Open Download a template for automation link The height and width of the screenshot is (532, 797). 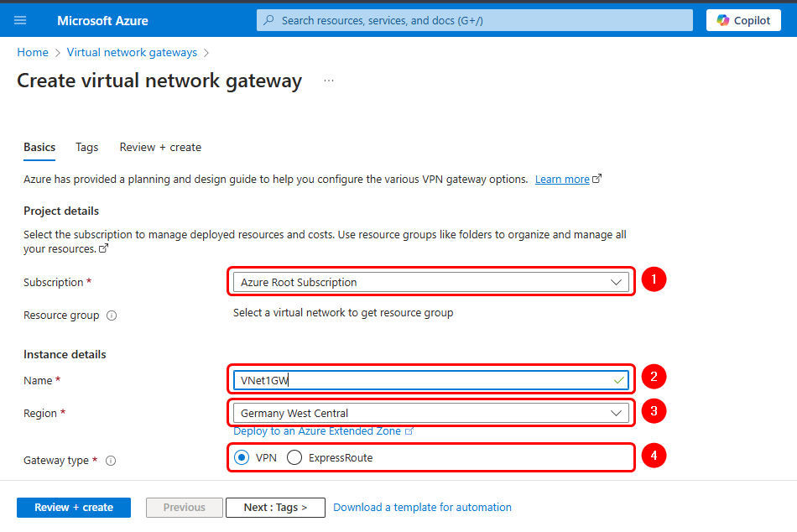pos(422,507)
